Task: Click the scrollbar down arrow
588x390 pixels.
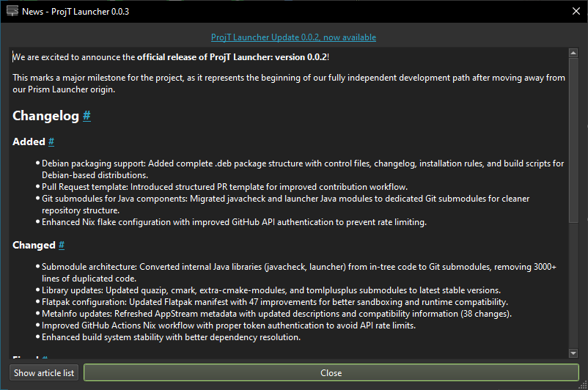Action: pos(573,353)
